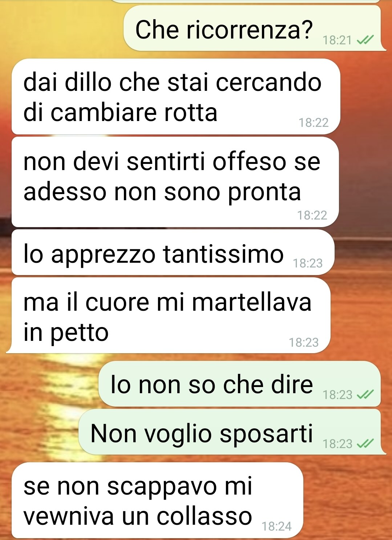Tap the 18:22 timestamp under 'di cambiare rotta'
The height and width of the screenshot is (540, 392).
point(314,123)
